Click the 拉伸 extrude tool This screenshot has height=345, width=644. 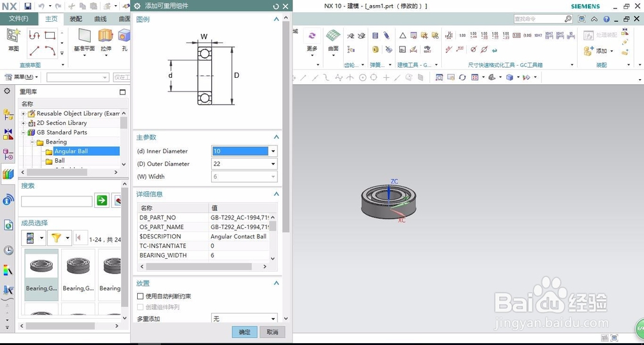[106, 41]
